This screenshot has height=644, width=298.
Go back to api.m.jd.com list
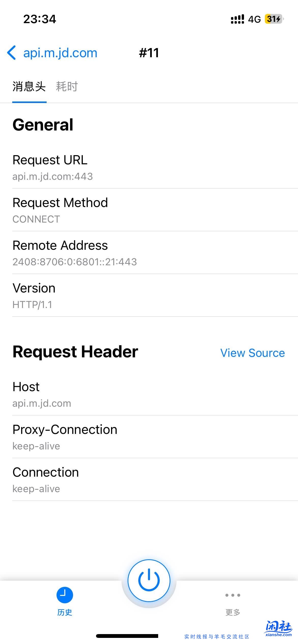[60, 53]
